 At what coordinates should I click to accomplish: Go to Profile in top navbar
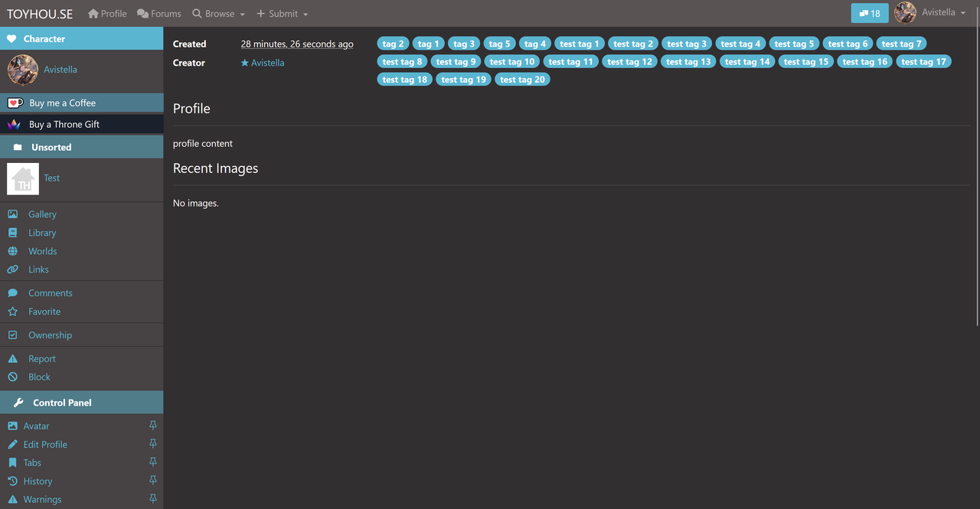[x=107, y=14]
